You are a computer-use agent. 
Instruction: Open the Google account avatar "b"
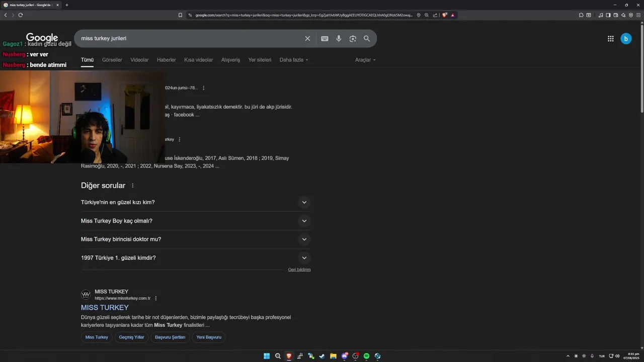pos(626,39)
